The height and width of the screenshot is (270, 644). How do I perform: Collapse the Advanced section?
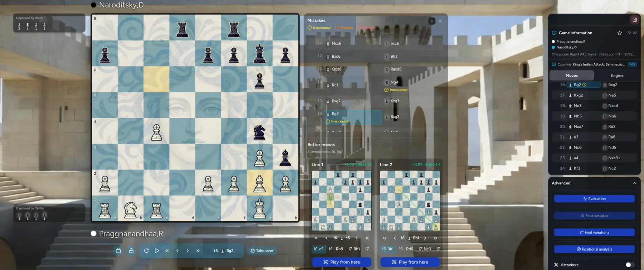pos(635,183)
